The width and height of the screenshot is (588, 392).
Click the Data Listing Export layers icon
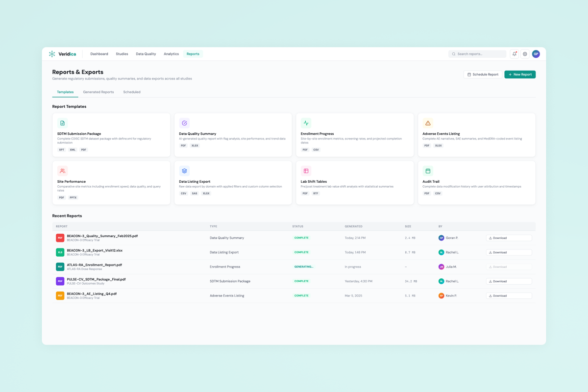pyautogui.click(x=184, y=171)
